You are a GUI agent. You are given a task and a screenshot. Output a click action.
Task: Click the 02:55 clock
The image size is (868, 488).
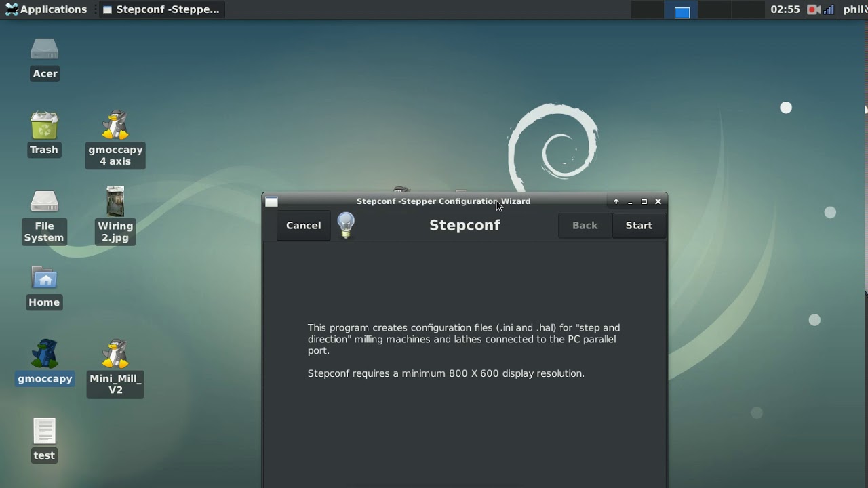[785, 9]
